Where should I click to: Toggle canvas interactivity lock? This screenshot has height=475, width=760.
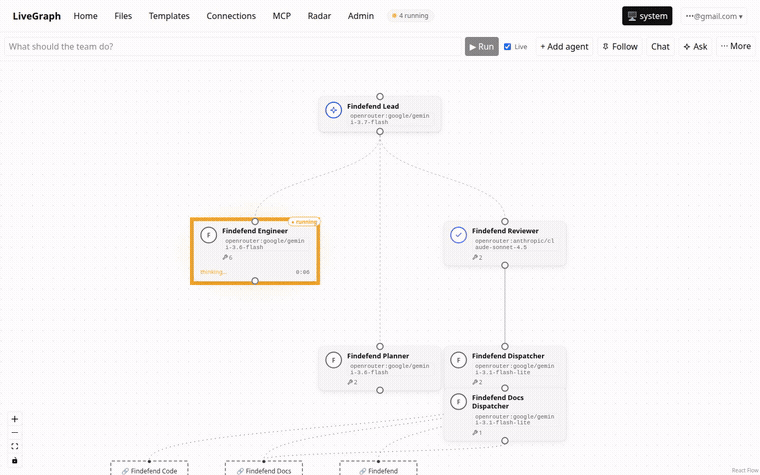click(15, 460)
